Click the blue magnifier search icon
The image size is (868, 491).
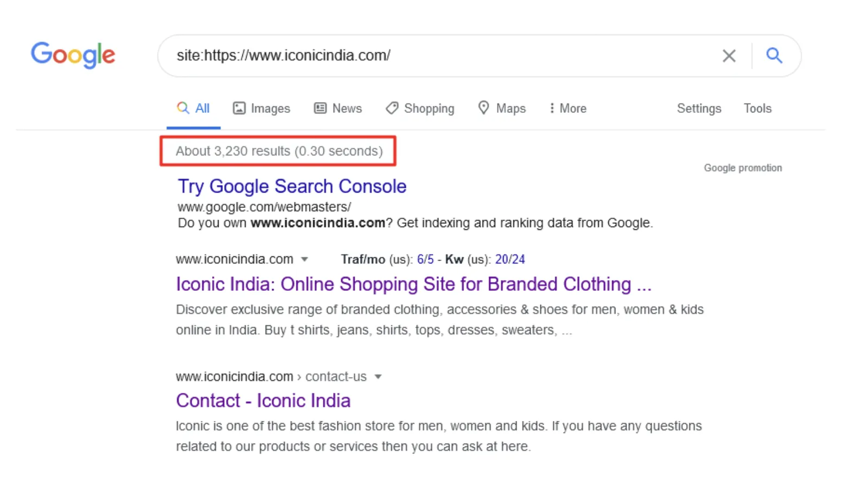point(774,55)
